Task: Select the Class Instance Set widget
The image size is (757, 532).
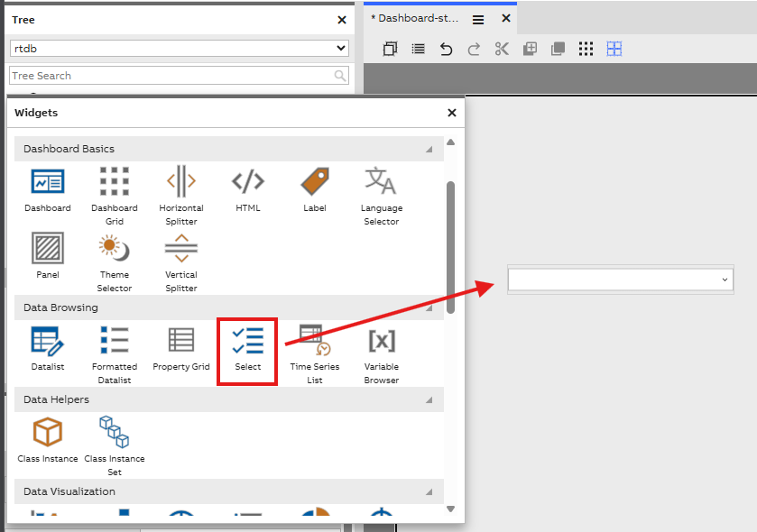Action: click(x=115, y=432)
